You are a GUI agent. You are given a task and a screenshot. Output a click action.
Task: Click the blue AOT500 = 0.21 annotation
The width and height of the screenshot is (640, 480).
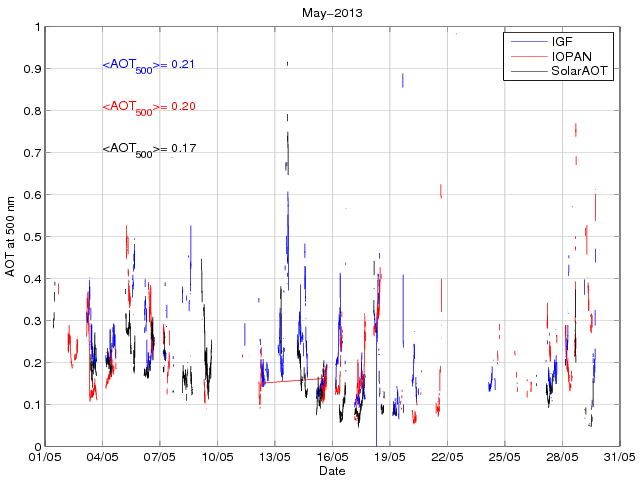coord(148,65)
